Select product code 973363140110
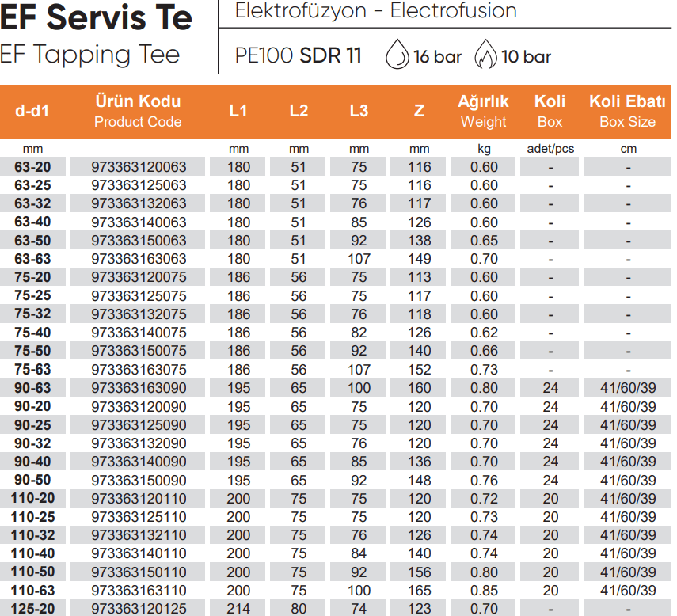Image resolution: width=677 pixels, height=616 pixels. point(139,553)
